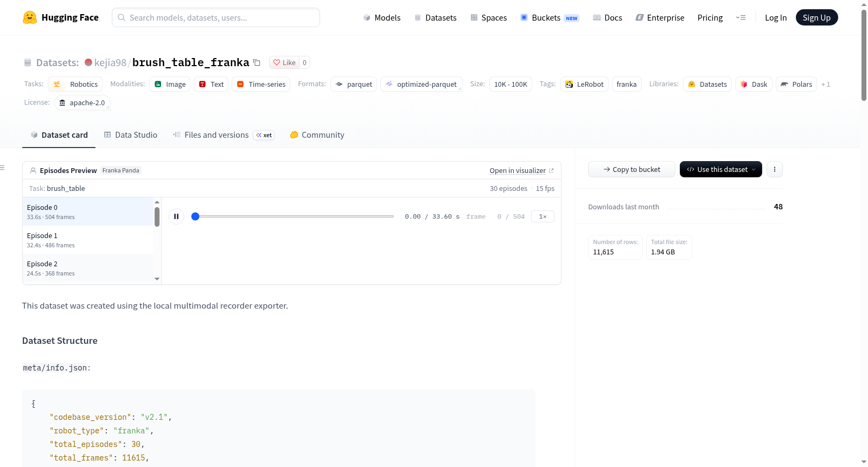The width and height of the screenshot is (868, 467).
Task: Open the Community tab
Action: point(317,135)
